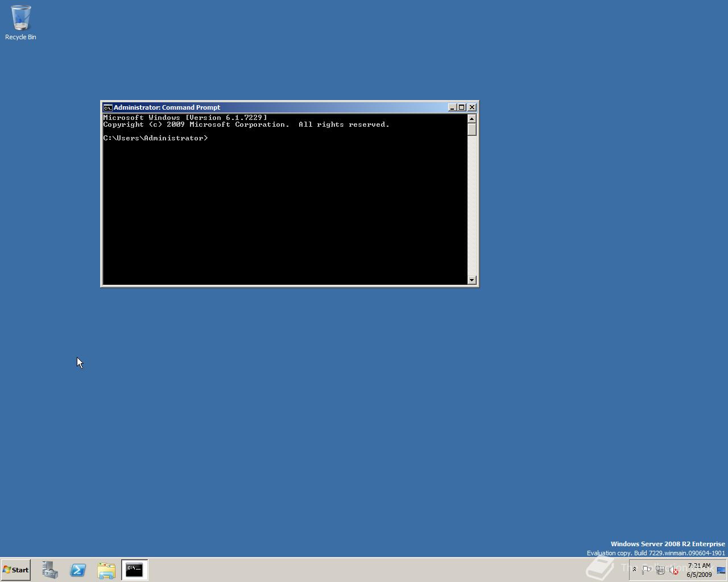Click the scroll down arrow in Command Prompt
This screenshot has height=582, width=728.
[x=471, y=280]
